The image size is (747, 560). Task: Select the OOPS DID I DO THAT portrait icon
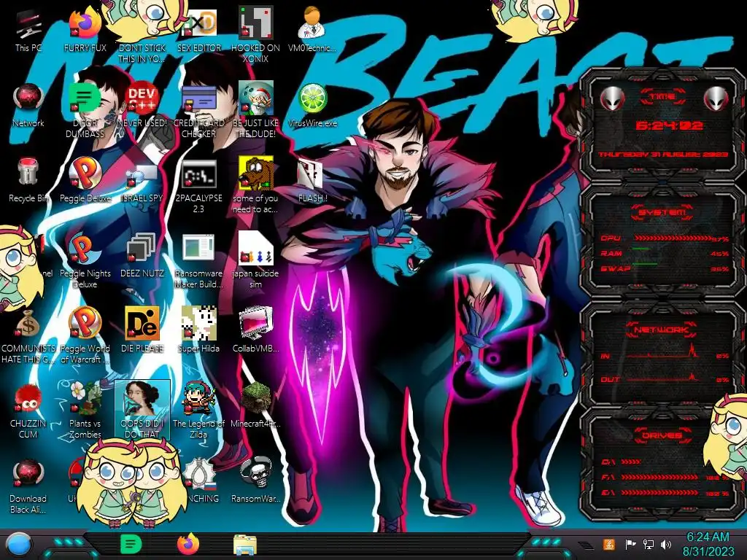click(x=142, y=410)
